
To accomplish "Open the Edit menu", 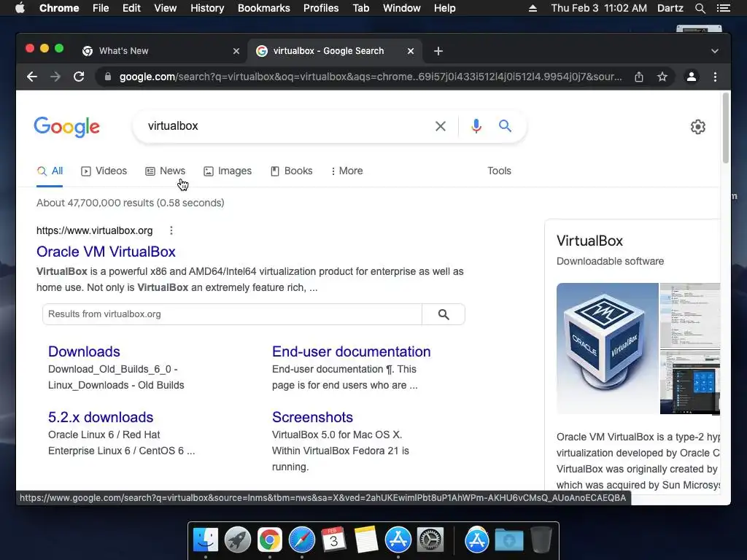I will click(131, 8).
